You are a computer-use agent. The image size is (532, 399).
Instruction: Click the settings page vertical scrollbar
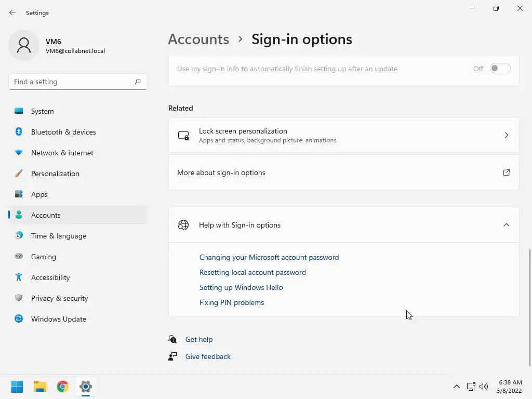coord(530,307)
